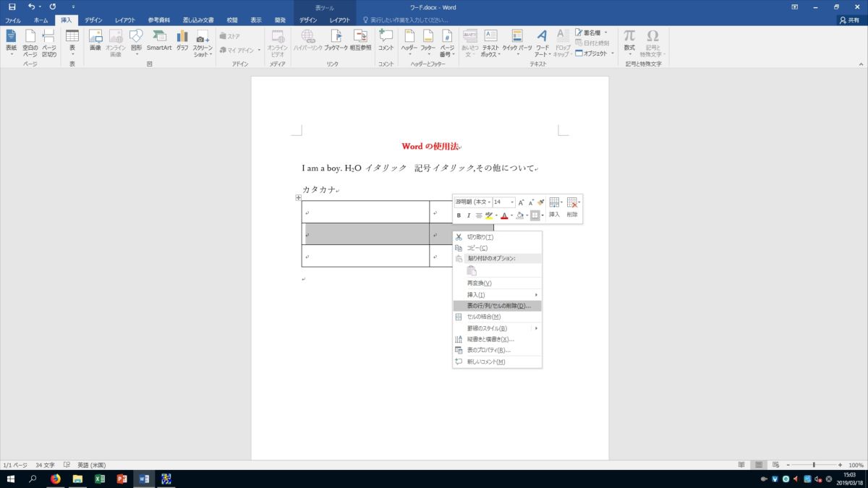The width and height of the screenshot is (868, 488).
Task: Click the alignment button in mini toolbar
Action: pyautogui.click(x=479, y=215)
